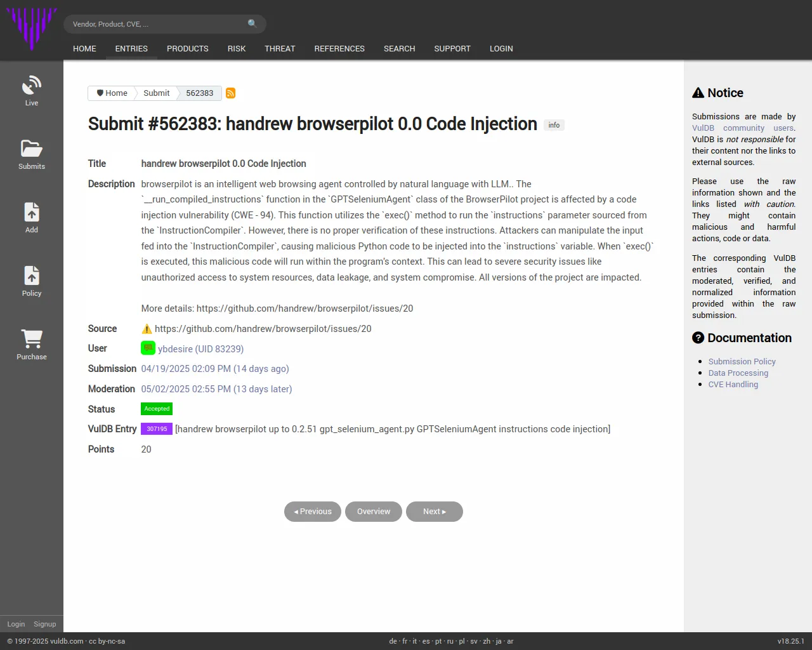The width and height of the screenshot is (812, 650).
Task: Switch language to it
Action: point(415,641)
